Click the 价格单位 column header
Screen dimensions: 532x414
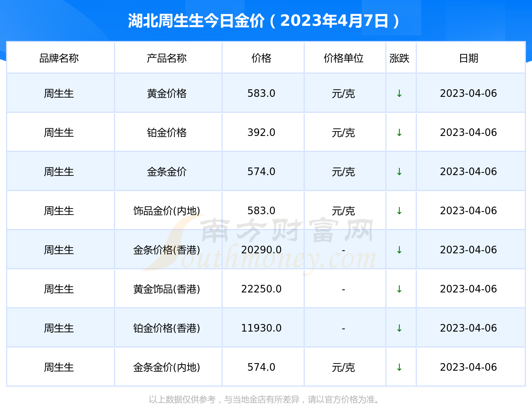(344, 58)
